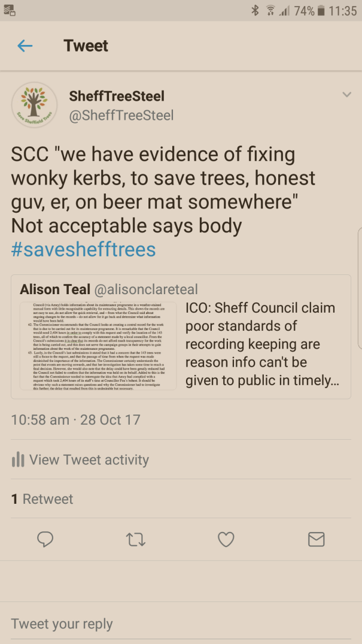The width and height of the screenshot is (362, 644).
Task: Tap the 10:58 am tweet timestamp
Action: point(75,419)
